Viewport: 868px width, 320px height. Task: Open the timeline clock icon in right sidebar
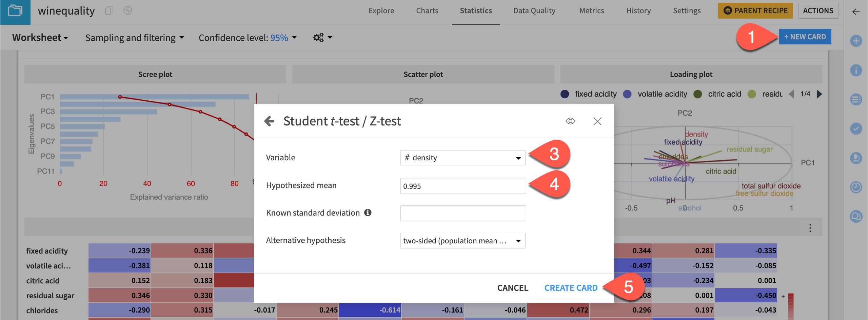point(856,187)
